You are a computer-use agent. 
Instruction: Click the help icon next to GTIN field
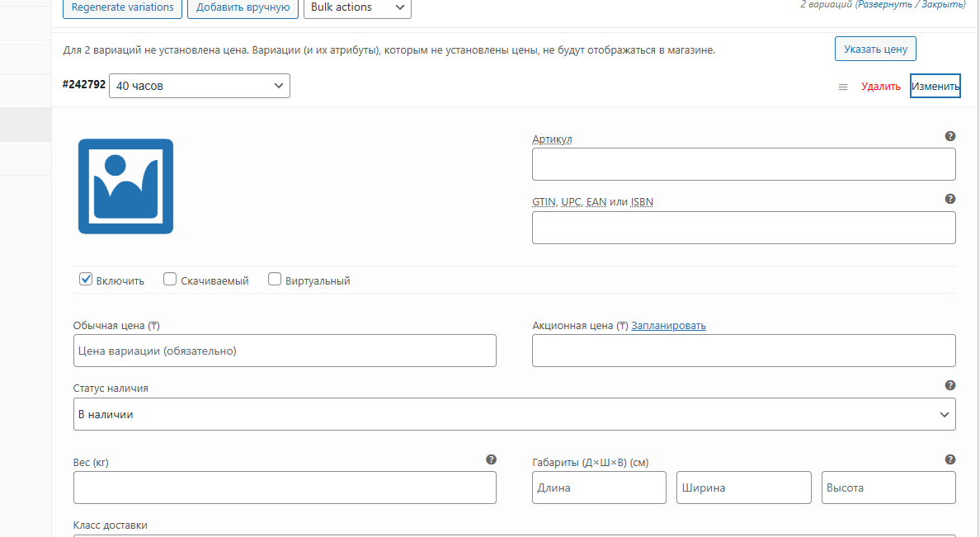tap(949, 199)
